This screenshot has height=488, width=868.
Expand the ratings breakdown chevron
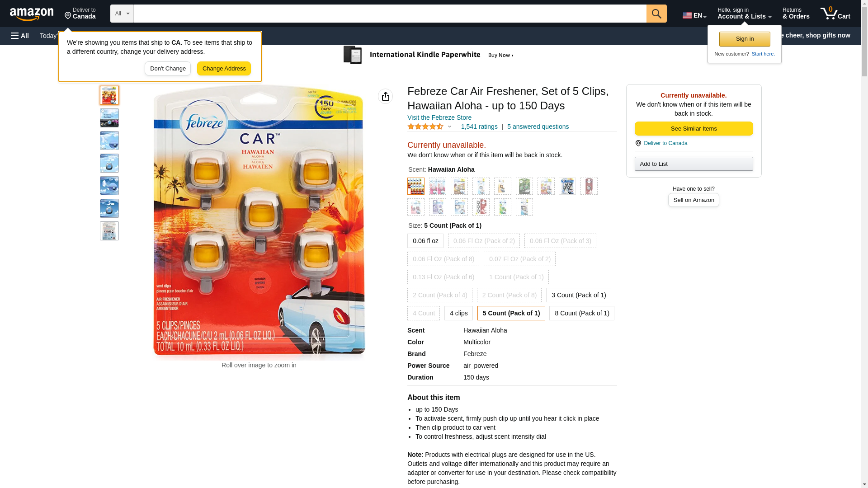[x=449, y=127]
